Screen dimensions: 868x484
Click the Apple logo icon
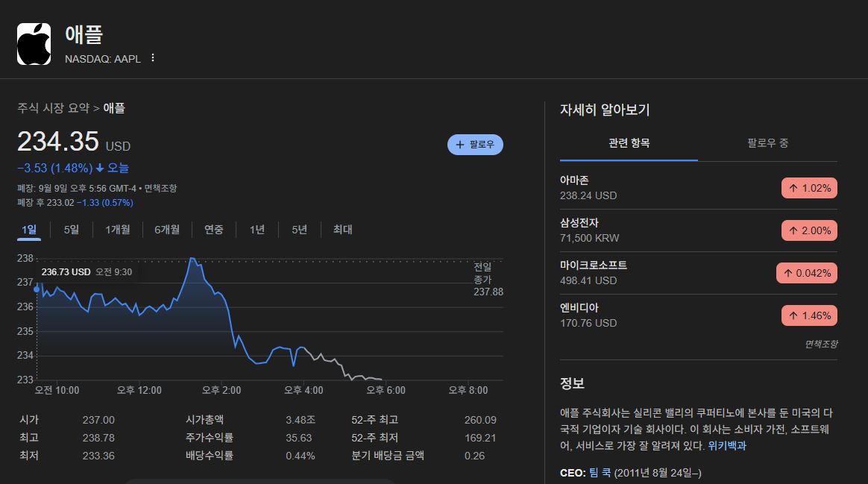34,44
